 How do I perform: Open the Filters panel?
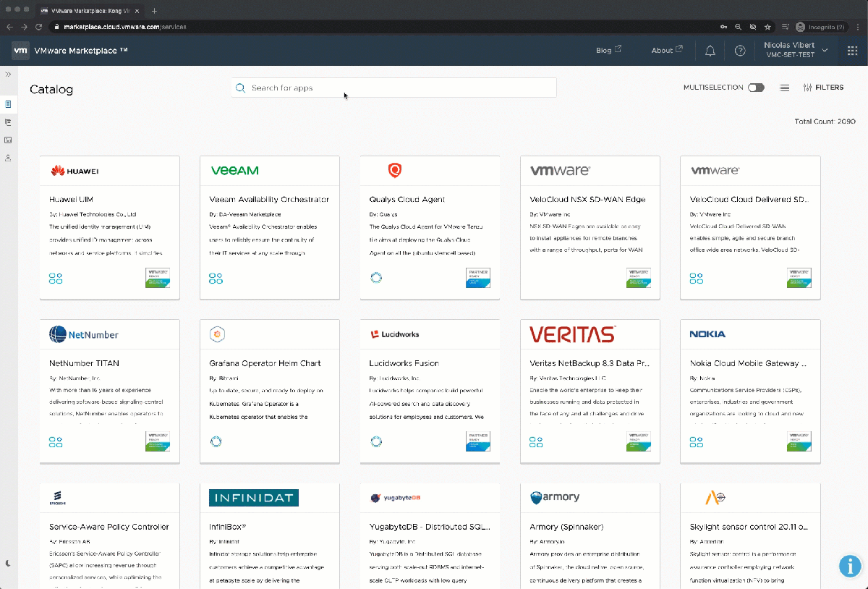(823, 88)
